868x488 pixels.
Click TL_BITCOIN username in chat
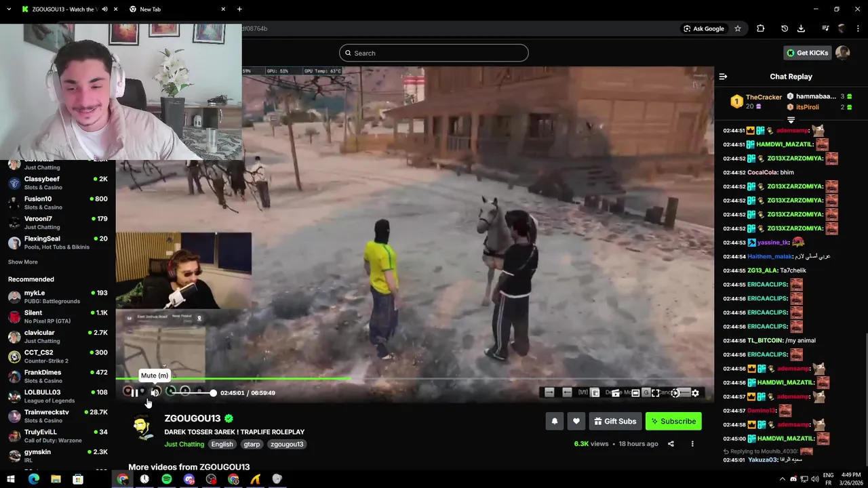point(765,340)
